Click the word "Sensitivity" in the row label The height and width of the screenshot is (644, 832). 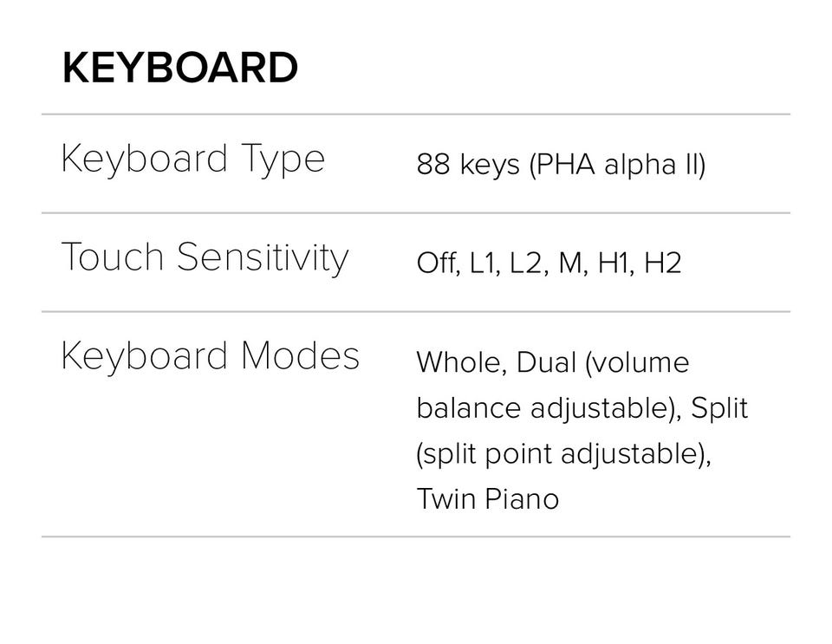point(263,258)
